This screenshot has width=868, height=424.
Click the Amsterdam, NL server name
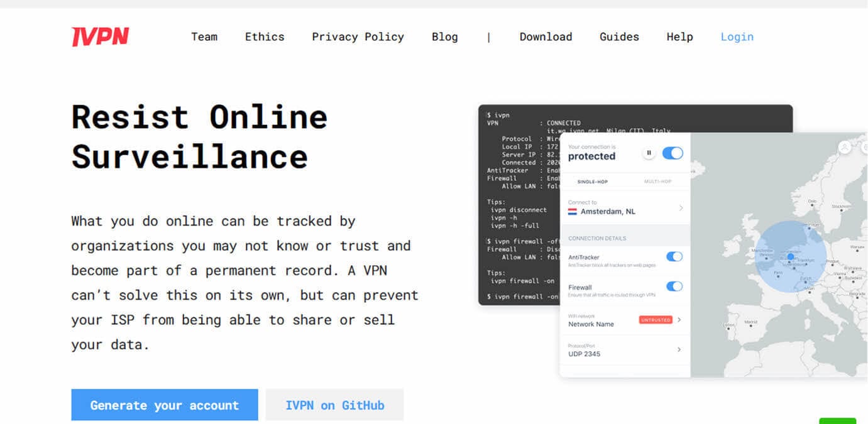tap(608, 212)
